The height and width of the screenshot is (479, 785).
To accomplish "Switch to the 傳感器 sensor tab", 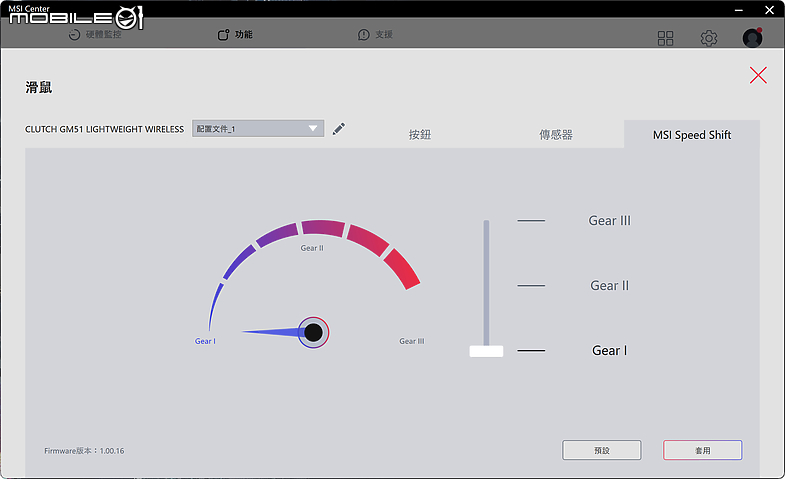I will click(x=556, y=135).
